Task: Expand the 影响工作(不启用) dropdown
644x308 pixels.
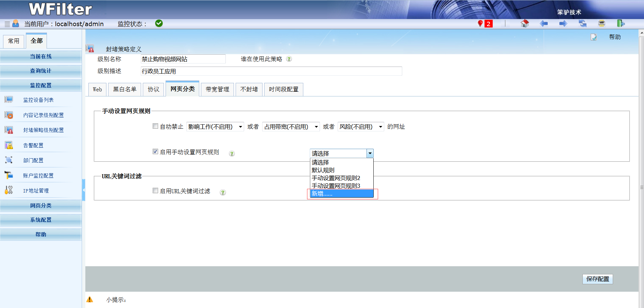Action: click(215, 127)
